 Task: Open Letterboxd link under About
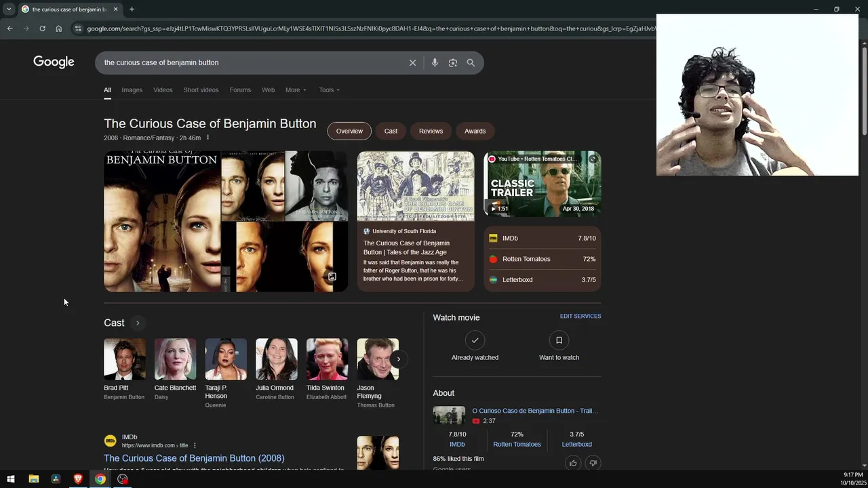click(x=576, y=445)
